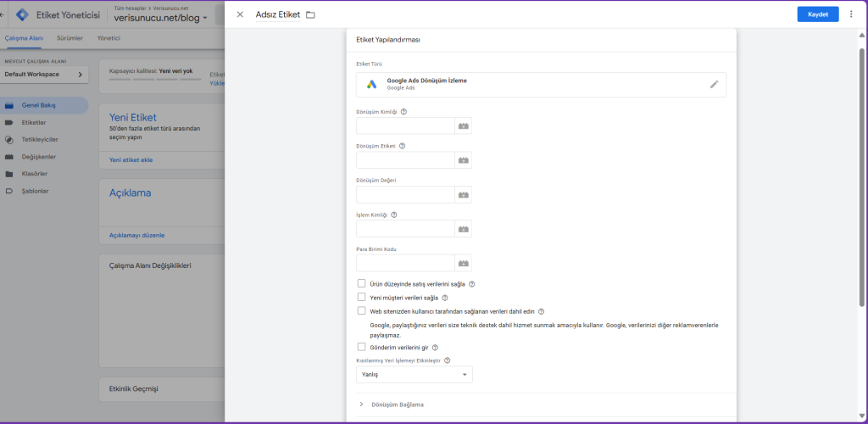868x424 pixels.
Task: Click the Etiketler sidebar tag icon
Action: [x=9, y=122]
